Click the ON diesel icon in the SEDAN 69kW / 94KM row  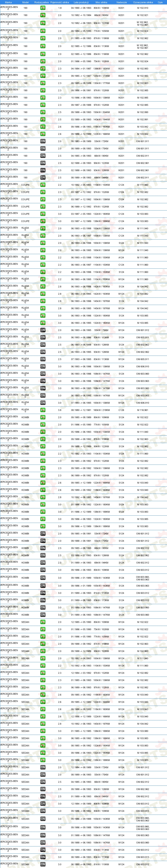click(x=43, y=797)
